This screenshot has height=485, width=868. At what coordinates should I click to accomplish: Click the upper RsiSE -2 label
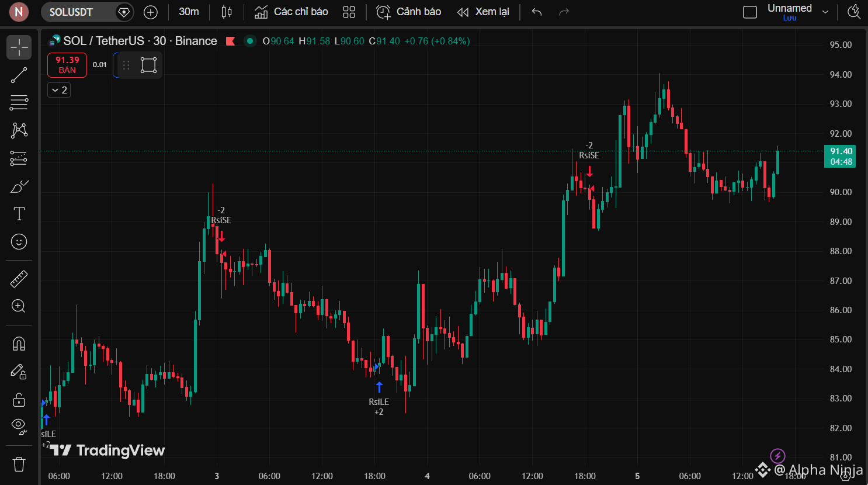tap(589, 150)
